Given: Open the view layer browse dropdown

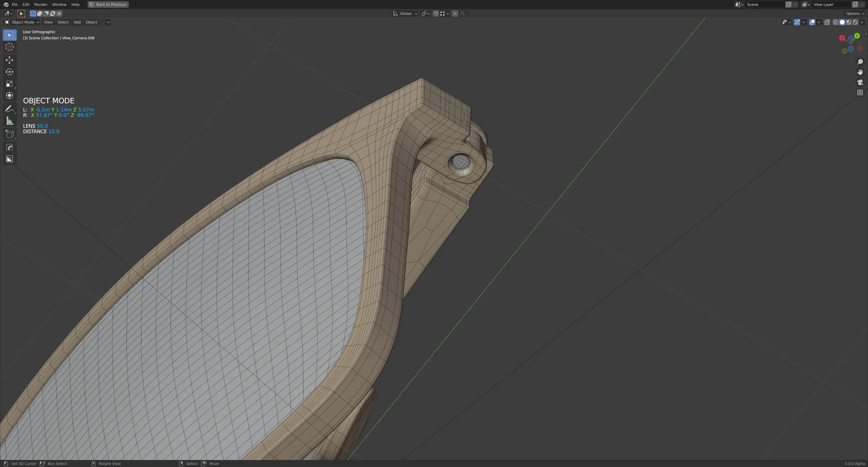Looking at the screenshot, I should 806,4.
